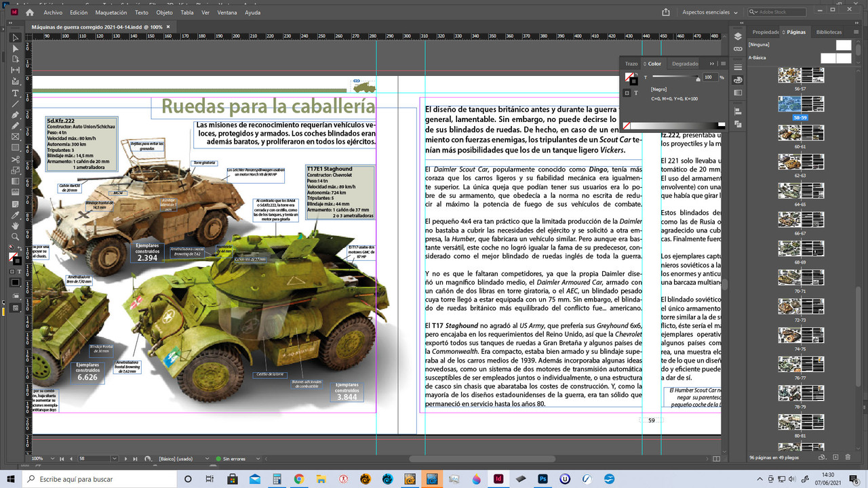This screenshot has height=488, width=868.
Task: Click tint percentage 100 field
Action: [710, 77]
